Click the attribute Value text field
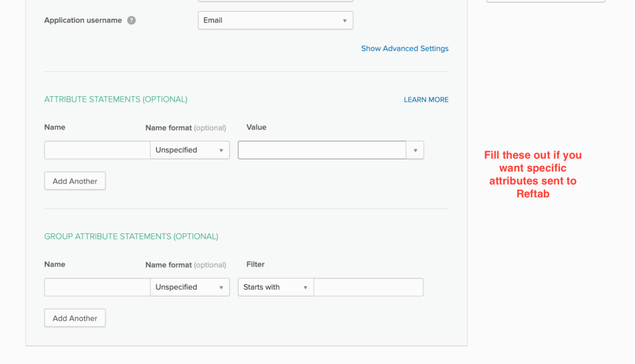Screen dimensions: 635x364 click(x=322, y=150)
